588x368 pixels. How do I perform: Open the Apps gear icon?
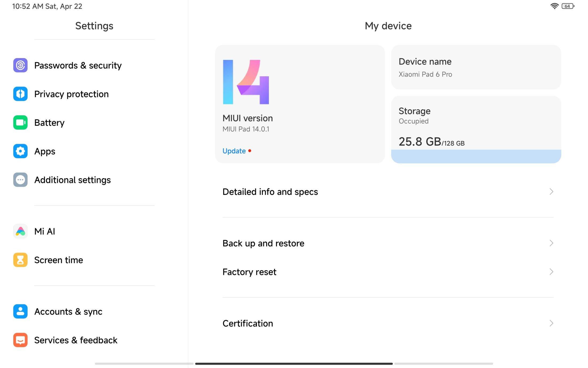coord(20,151)
